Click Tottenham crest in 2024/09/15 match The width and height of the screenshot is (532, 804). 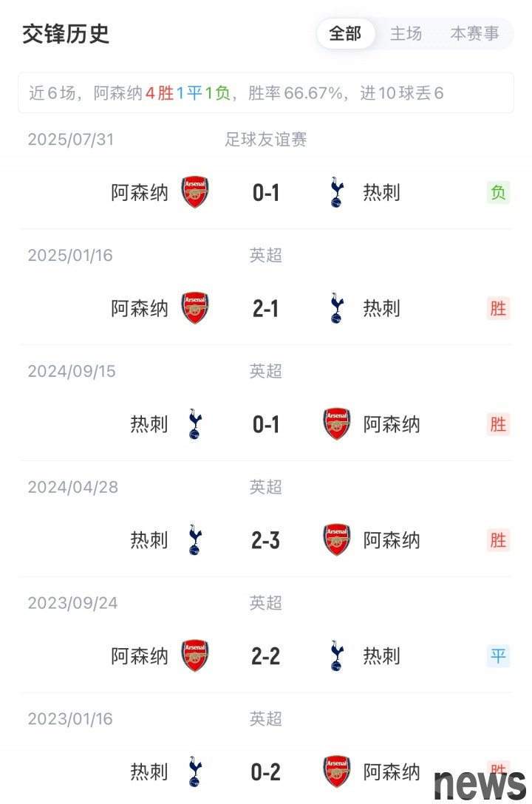195,424
